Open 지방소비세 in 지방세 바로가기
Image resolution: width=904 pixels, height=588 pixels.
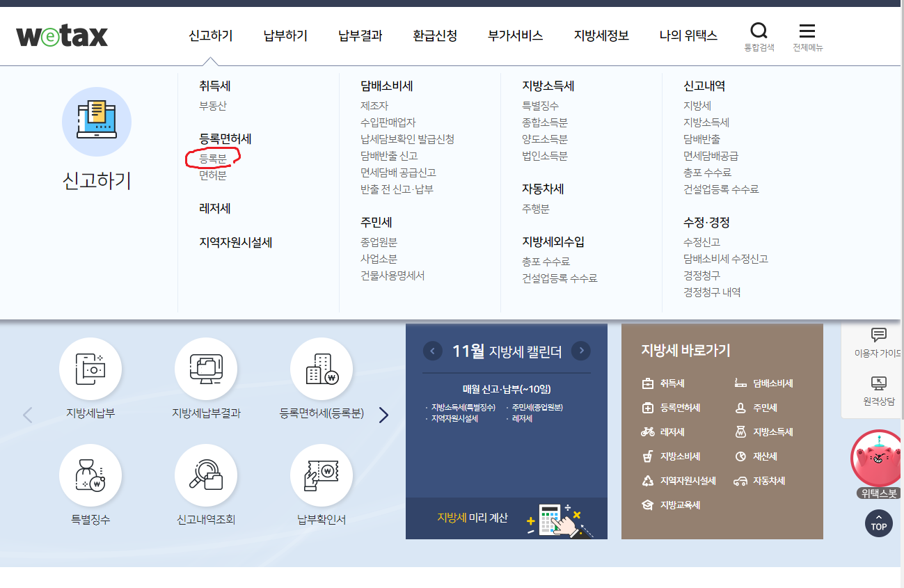point(671,456)
